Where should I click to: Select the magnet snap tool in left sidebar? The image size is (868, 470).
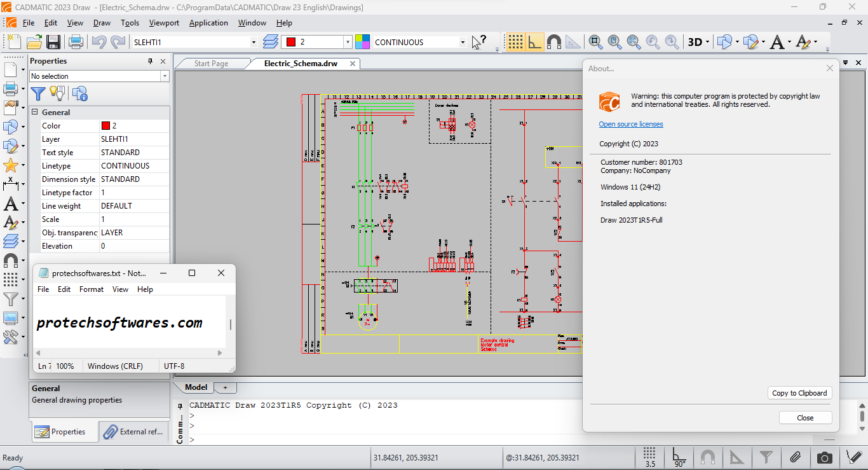(11, 260)
